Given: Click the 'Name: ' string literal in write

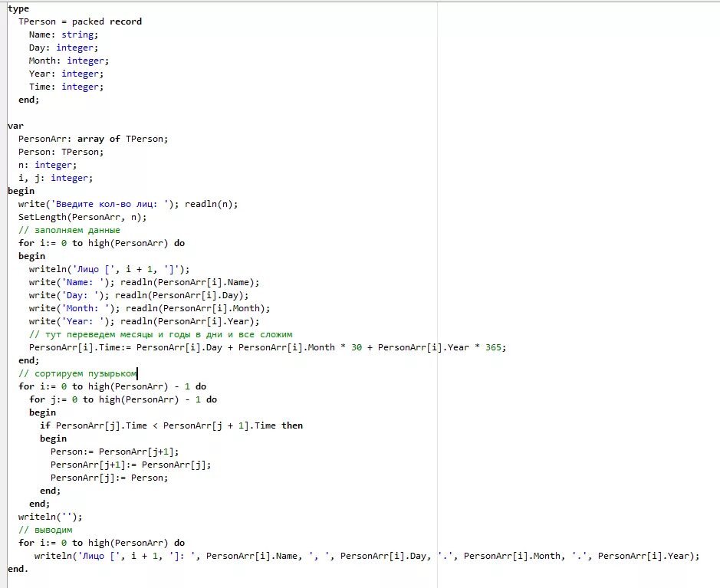Looking at the screenshot, I should pos(82,282).
